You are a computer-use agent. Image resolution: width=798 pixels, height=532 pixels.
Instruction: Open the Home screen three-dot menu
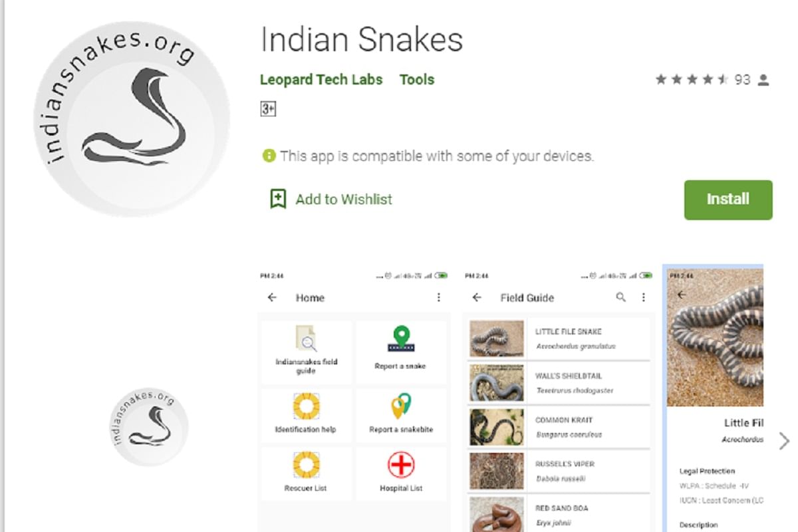pyautogui.click(x=438, y=297)
